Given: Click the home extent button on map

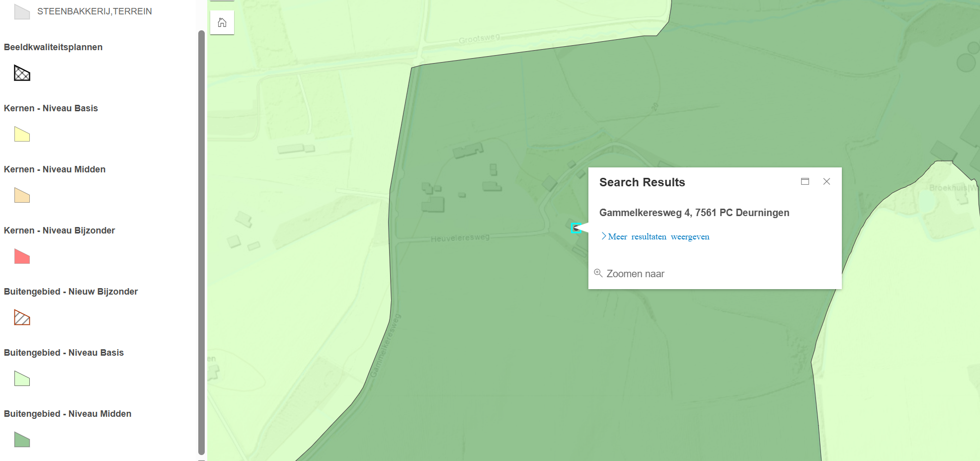Looking at the screenshot, I should (222, 23).
